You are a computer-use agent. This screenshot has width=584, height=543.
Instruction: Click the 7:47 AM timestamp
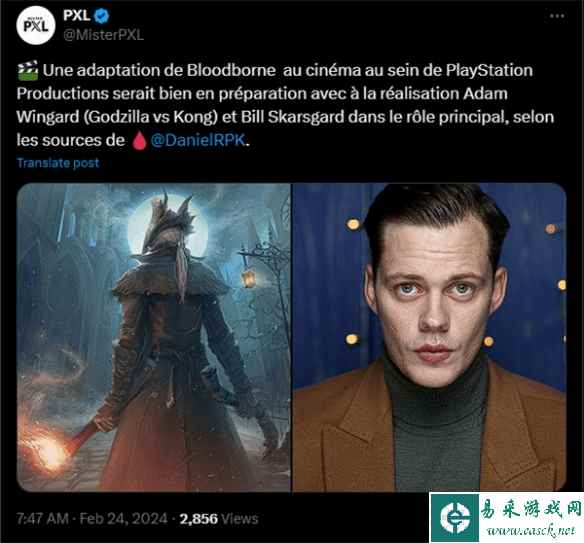[42, 518]
